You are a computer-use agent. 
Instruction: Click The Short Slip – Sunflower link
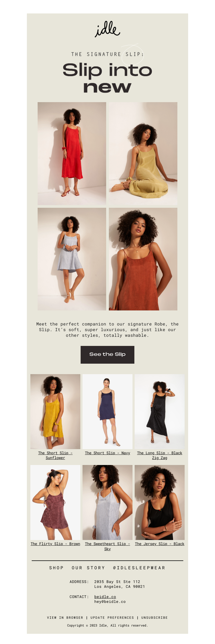55,455
